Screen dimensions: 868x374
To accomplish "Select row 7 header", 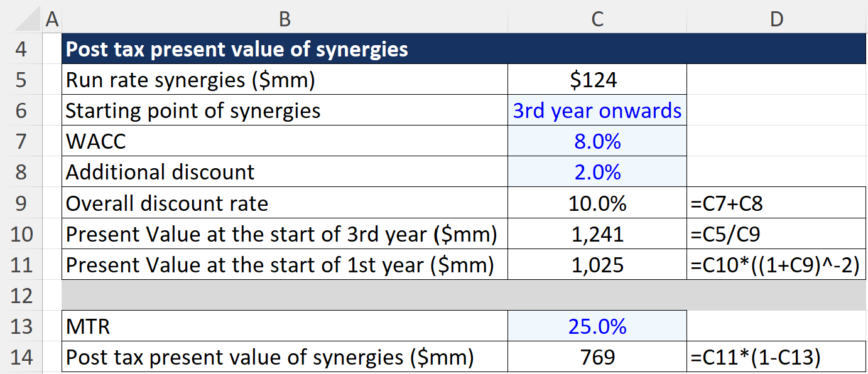I will pos(22,141).
